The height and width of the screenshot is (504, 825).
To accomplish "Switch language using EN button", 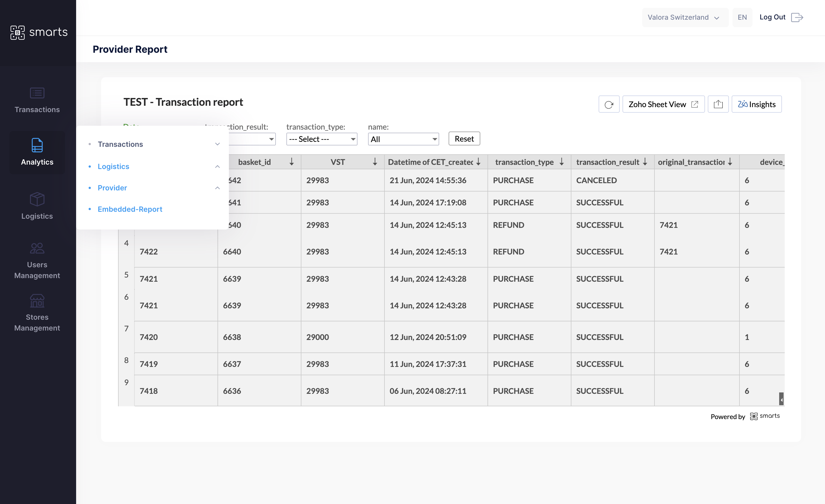I will pos(742,17).
